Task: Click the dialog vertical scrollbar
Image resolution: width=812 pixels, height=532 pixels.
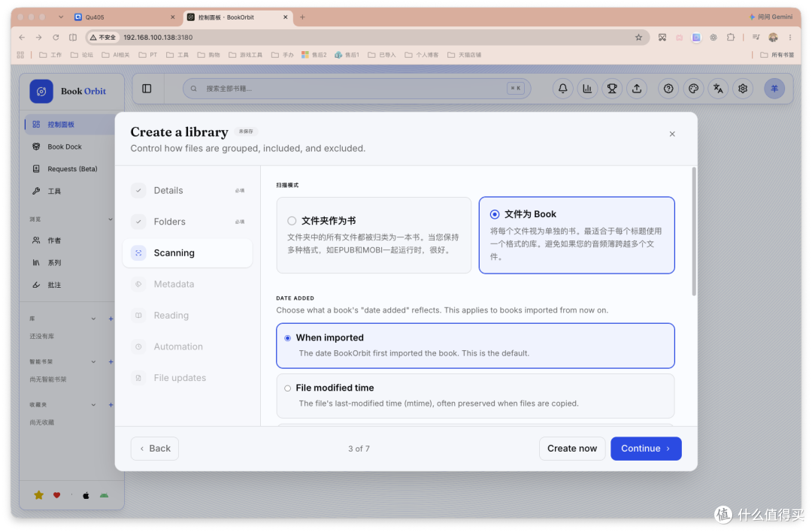Action: pyautogui.click(x=694, y=231)
